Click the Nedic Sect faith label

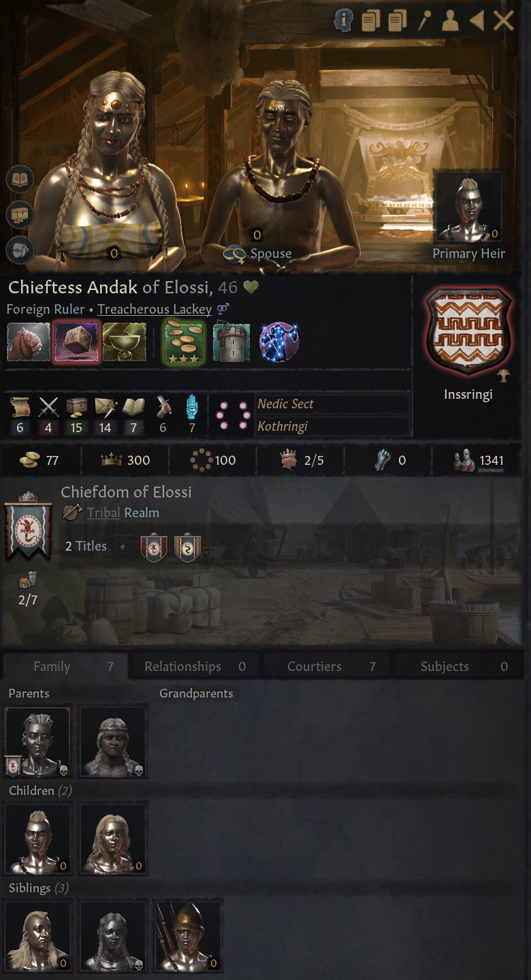tap(285, 404)
